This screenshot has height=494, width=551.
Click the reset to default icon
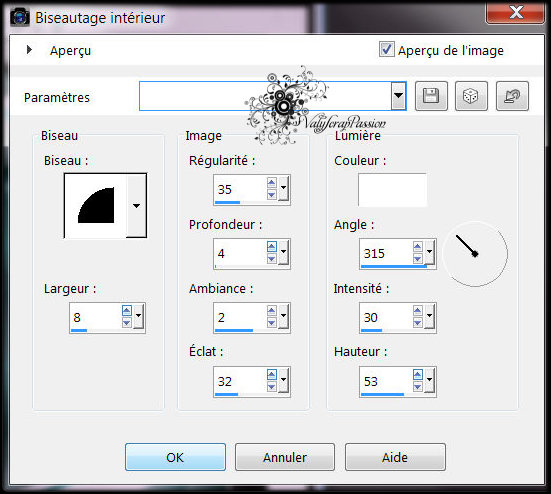(512, 96)
